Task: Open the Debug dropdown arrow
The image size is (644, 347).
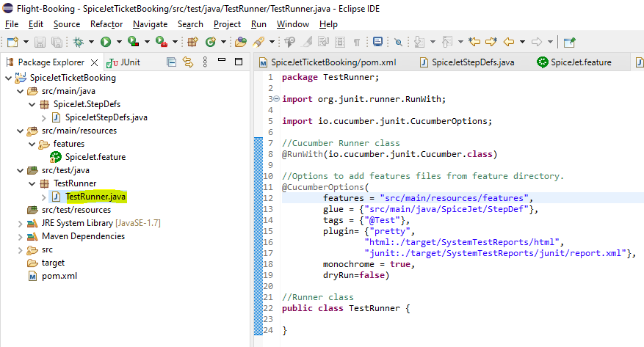Action: (91, 42)
